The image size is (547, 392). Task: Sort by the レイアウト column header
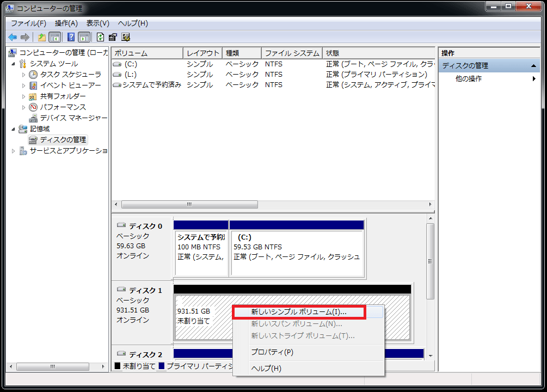203,53
